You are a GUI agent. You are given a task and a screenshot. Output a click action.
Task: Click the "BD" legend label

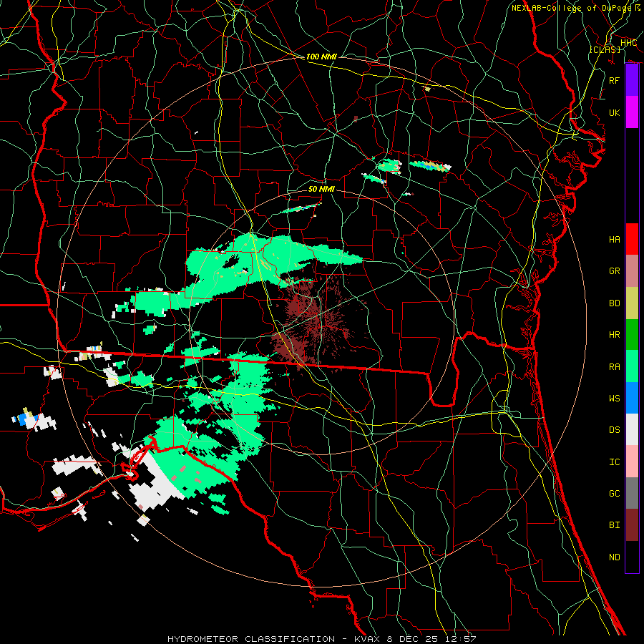[614, 303]
